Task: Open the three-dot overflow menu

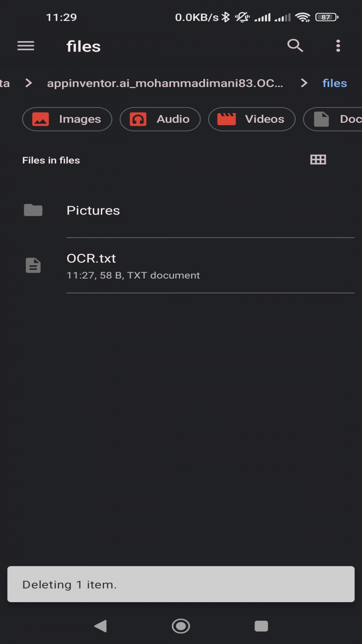Action: pyautogui.click(x=338, y=46)
